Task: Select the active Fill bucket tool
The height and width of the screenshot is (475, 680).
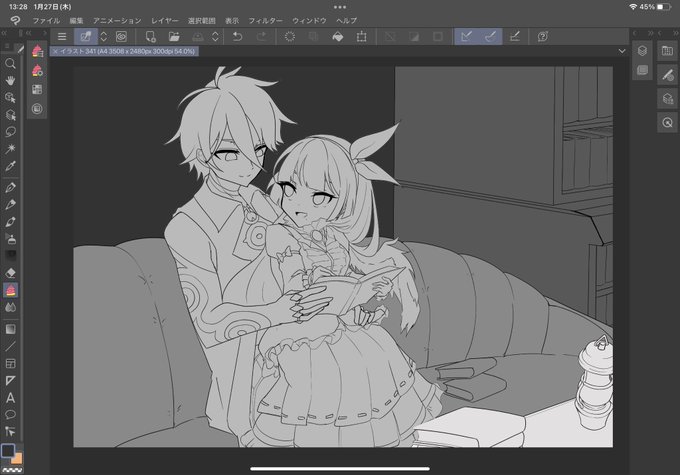Action: [10, 290]
